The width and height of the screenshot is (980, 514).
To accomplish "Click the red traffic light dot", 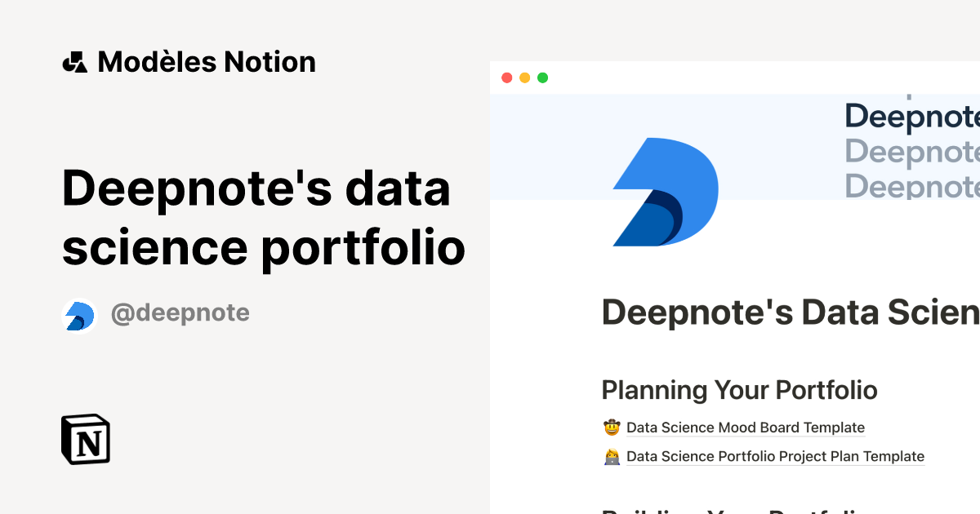I will pos(507,78).
